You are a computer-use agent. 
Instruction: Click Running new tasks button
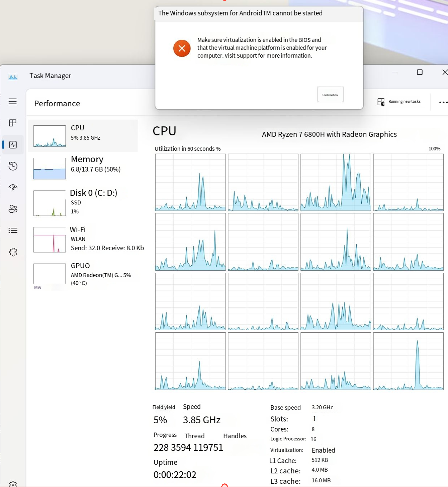399,102
